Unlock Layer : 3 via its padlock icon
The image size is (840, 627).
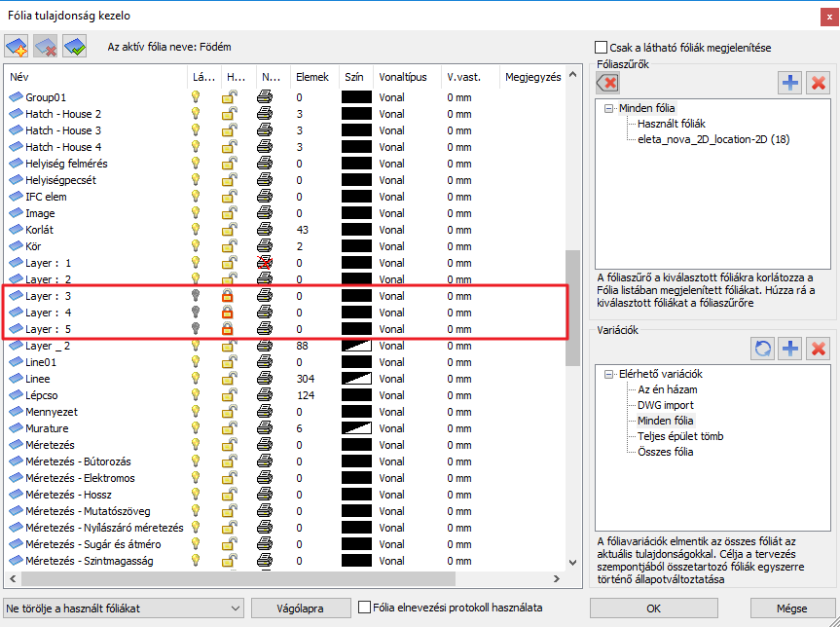point(228,296)
